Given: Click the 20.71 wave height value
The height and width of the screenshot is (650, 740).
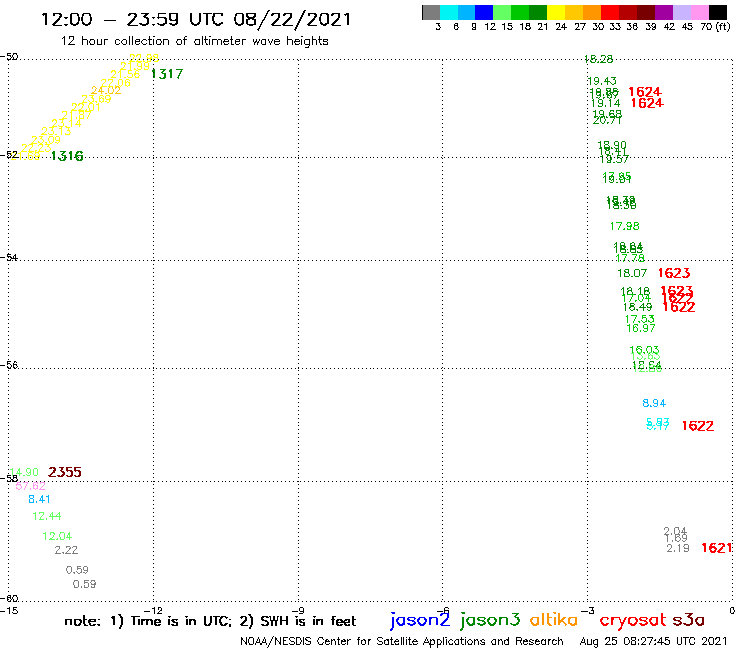Looking at the screenshot, I should point(607,120).
